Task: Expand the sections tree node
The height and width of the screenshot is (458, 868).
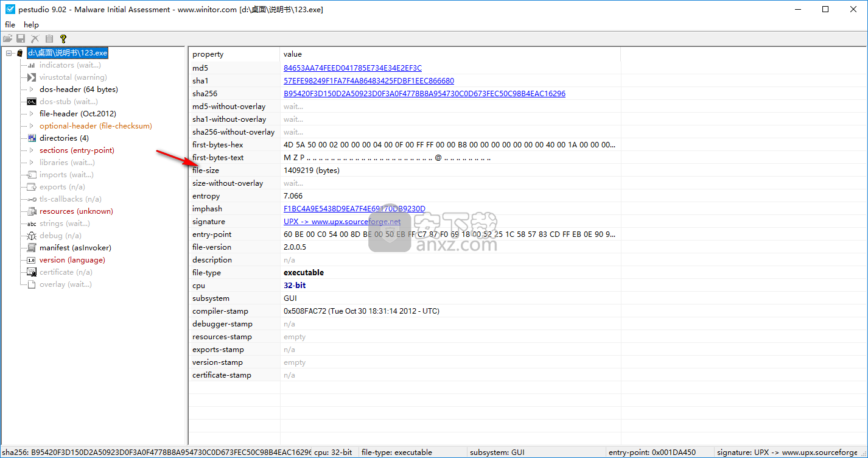Action: tap(32, 150)
